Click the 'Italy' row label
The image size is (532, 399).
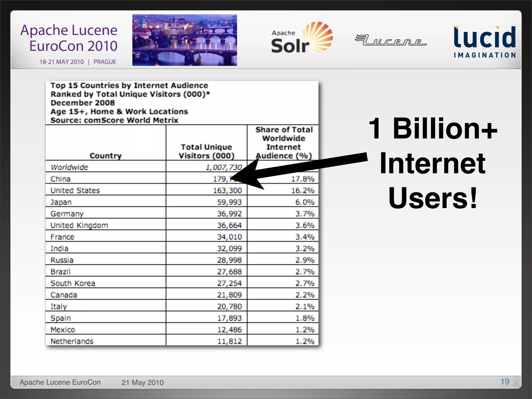59,307
